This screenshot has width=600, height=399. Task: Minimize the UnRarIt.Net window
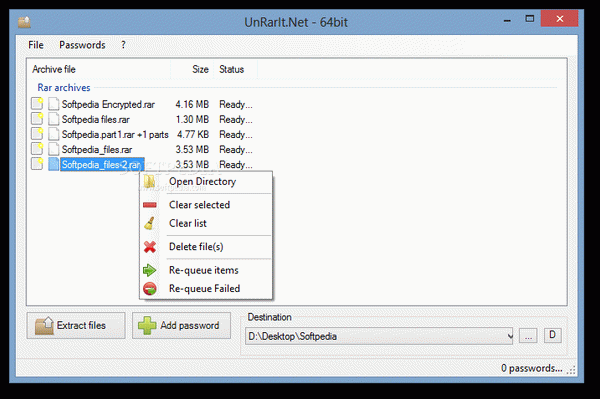click(507, 21)
